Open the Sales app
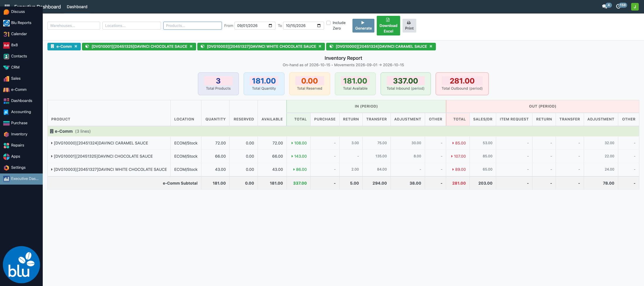 tap(21, 79)
